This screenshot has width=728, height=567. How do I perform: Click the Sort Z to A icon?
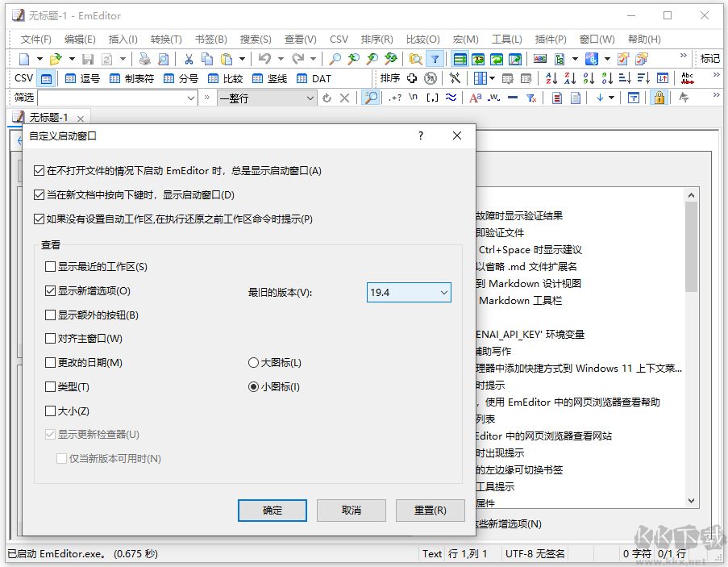pos(570,78)
